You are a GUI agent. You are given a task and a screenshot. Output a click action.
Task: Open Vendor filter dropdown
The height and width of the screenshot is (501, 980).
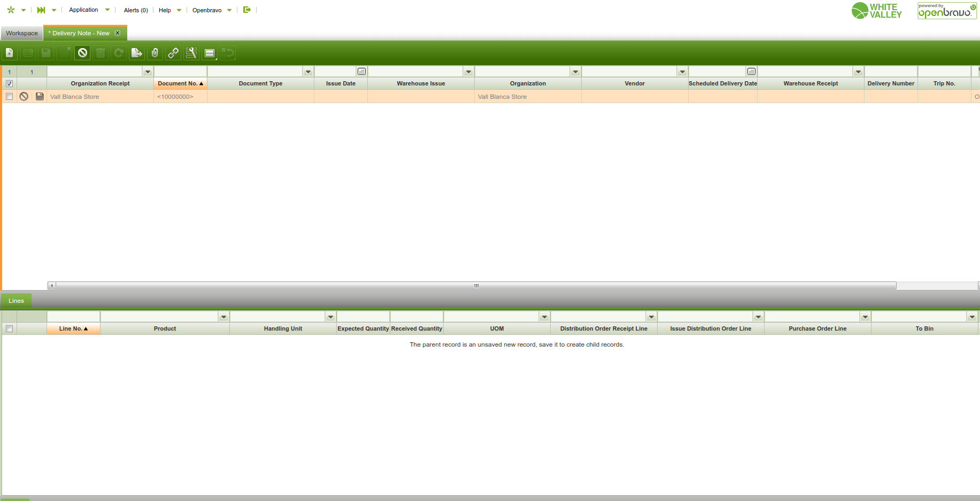(x=683, y=72)
